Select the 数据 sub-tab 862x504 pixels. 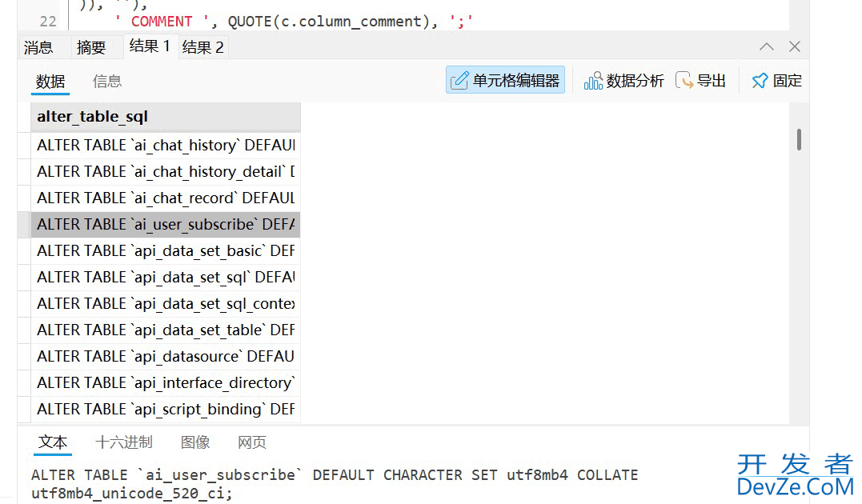click(x=50, y=81)
